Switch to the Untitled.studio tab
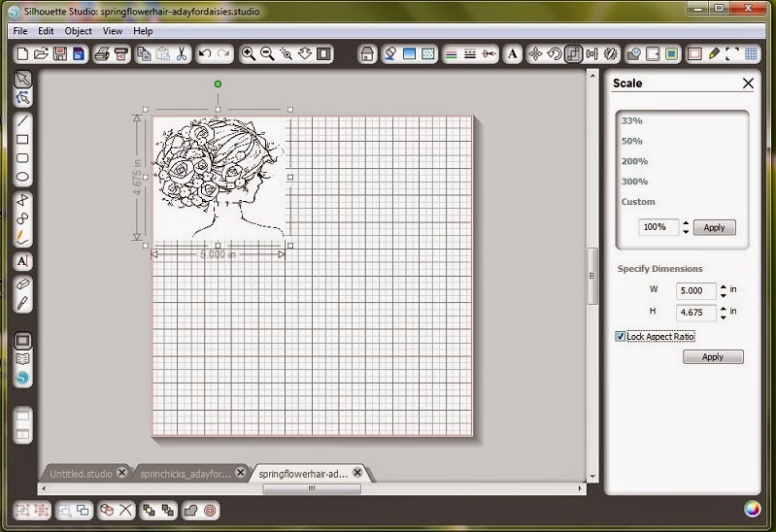The height and width of the screenshot is (532, 776). (82, 474)
